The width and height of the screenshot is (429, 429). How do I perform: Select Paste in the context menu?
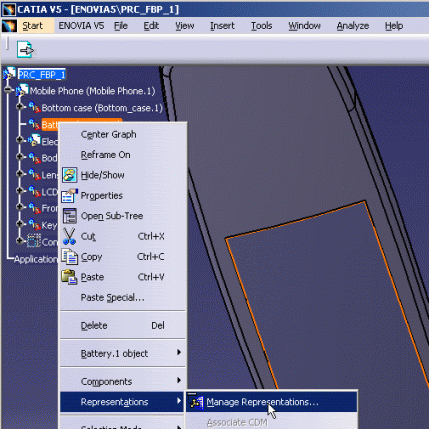click(x=122, y=277)
